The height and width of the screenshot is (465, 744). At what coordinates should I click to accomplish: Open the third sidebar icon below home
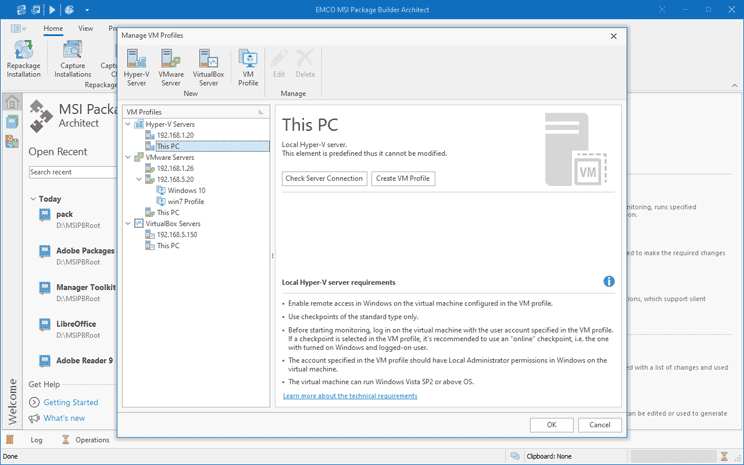pos(12,141)
